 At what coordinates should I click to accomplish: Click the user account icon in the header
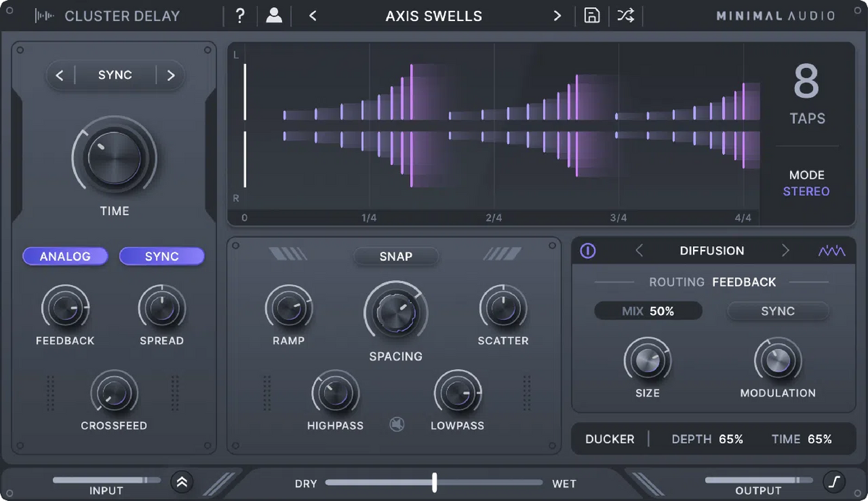273,15
